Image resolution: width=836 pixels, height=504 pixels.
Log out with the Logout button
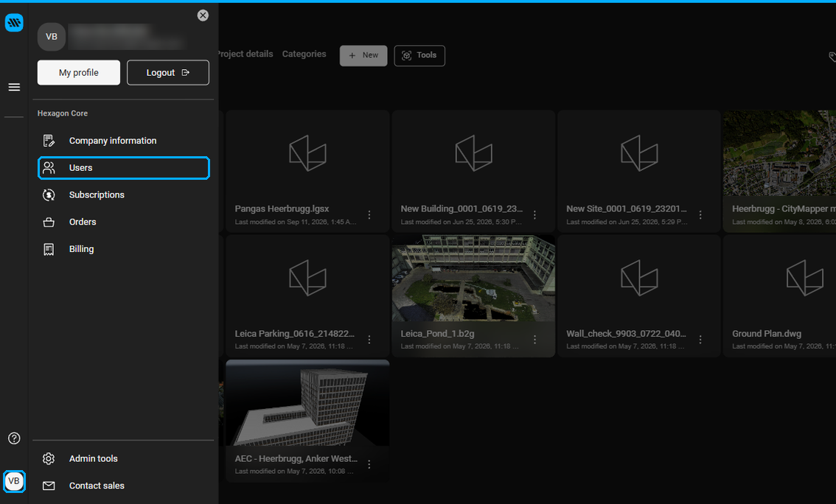coord(168,72)
